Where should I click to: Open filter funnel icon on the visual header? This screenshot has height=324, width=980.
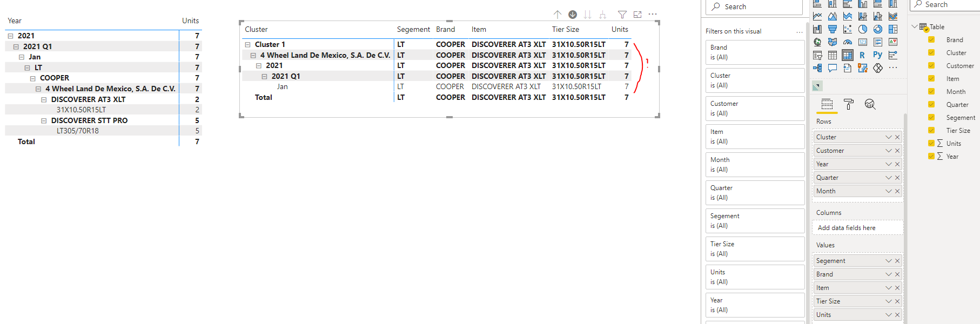point(622,15)
